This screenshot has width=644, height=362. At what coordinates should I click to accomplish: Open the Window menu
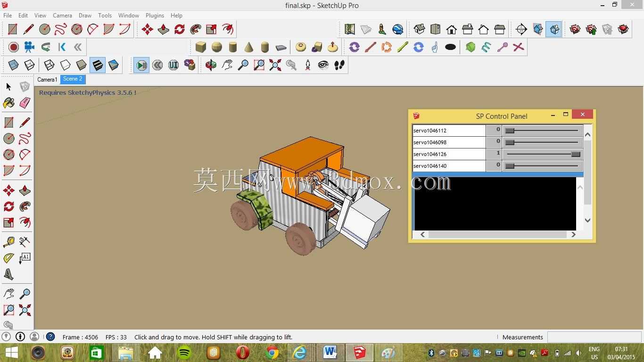coord(128,16)
